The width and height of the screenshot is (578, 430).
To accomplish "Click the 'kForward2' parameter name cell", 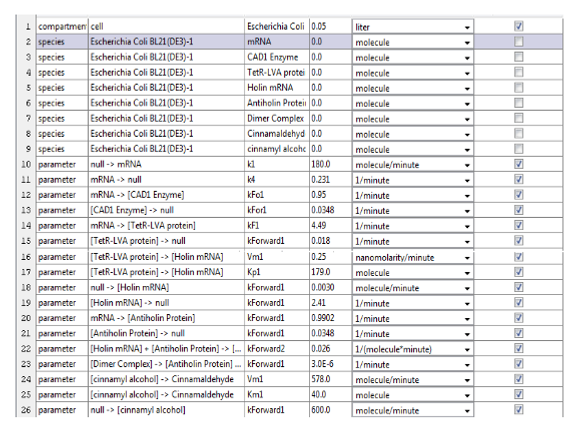I will click(277, 348).
